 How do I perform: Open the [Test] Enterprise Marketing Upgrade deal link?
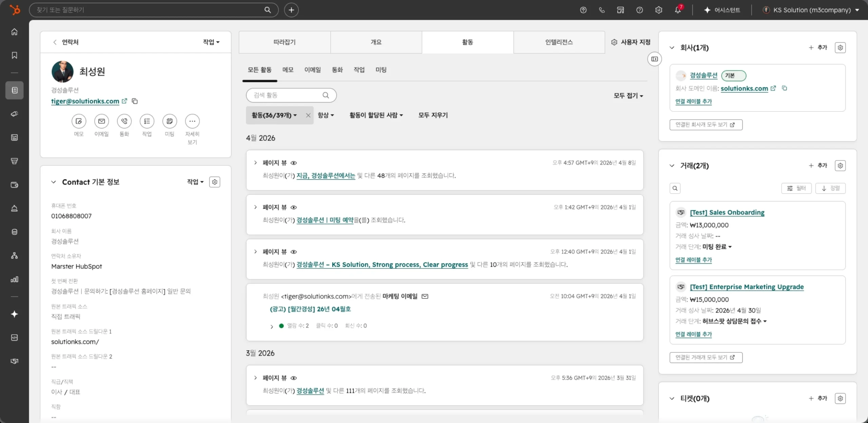747,287
